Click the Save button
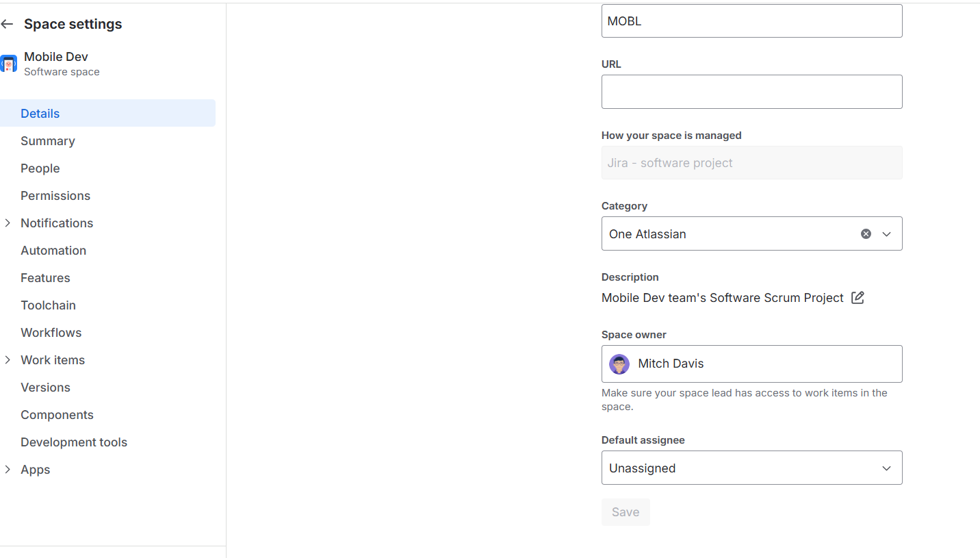The width and height of the screenshot is (980, 558). pos(626,512)
